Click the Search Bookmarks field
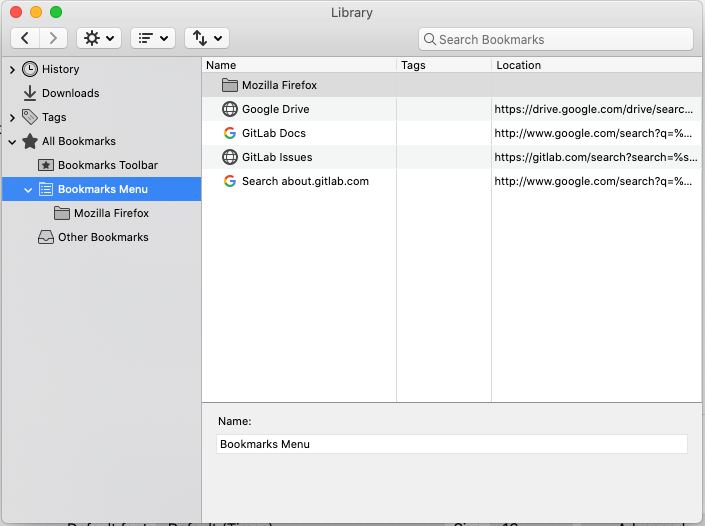 click(556, 40)
